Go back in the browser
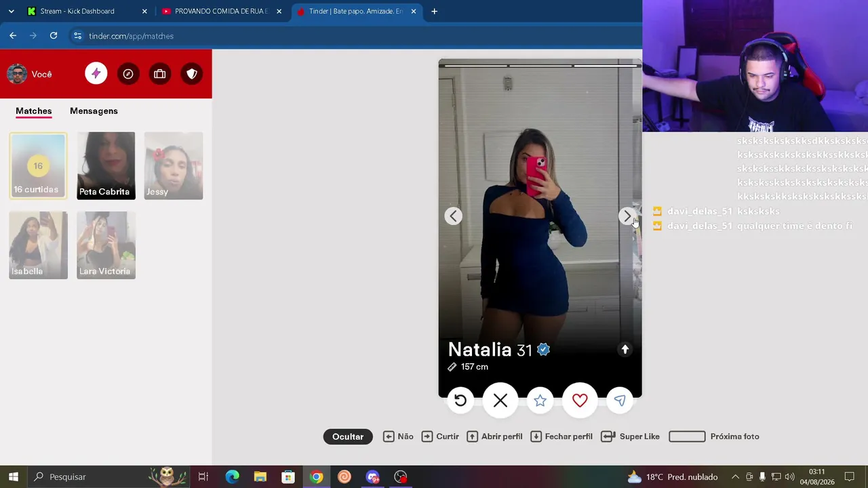The image size is (868, 488). pyautogui.click(x=13, y=35)
